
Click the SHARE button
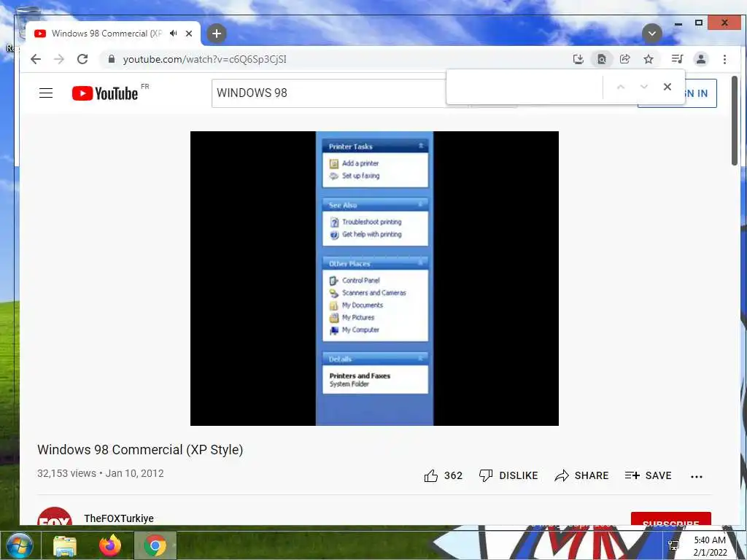pyautogui.click(x=581, y=475)
